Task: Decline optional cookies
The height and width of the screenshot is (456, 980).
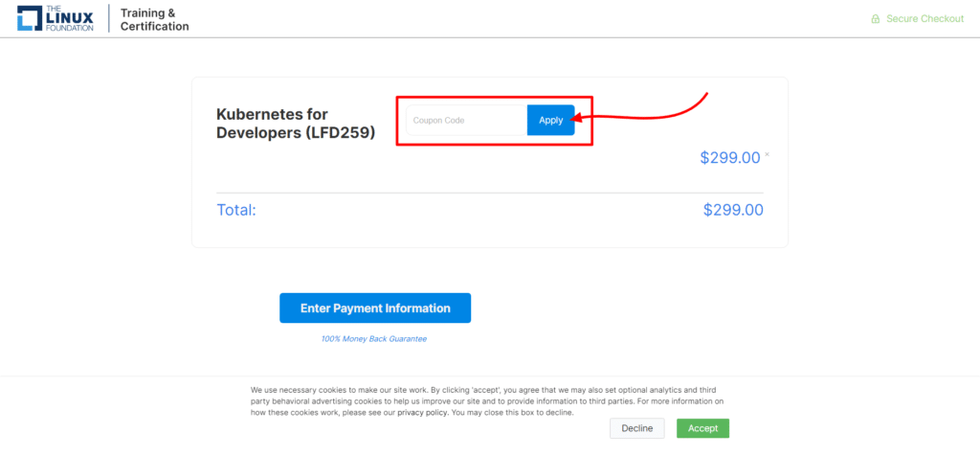Action: pos(636,428)
